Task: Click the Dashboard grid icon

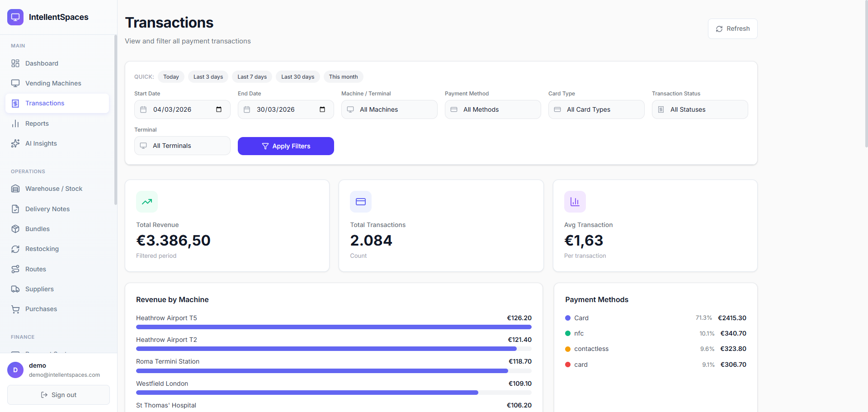Action: (x=15, y=63)
